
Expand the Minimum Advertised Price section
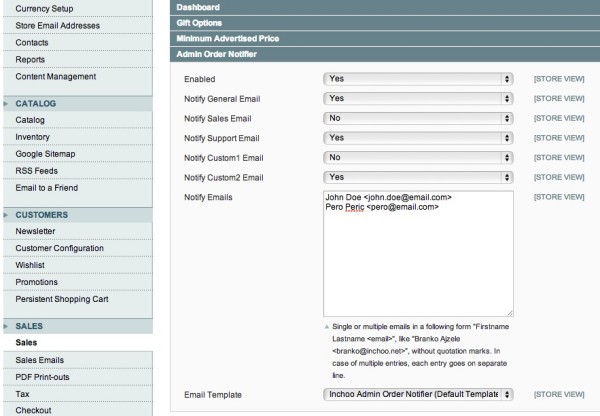coord(385,39)
